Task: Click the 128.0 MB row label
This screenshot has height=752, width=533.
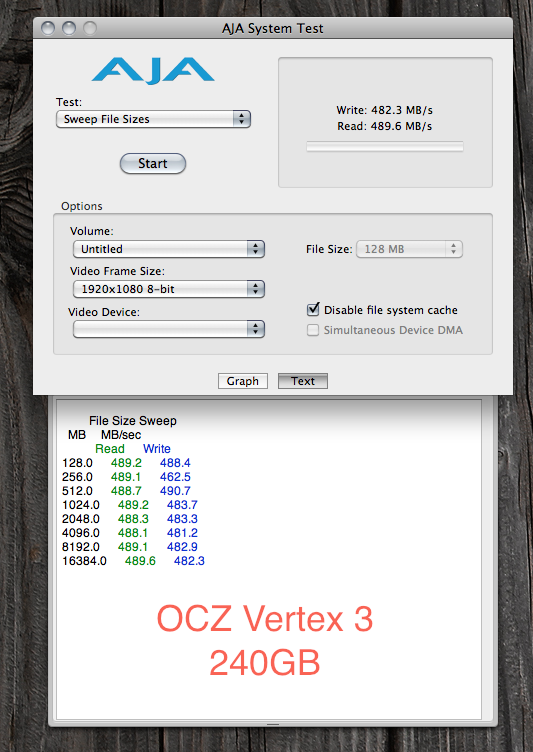Action: click(77, 463)
